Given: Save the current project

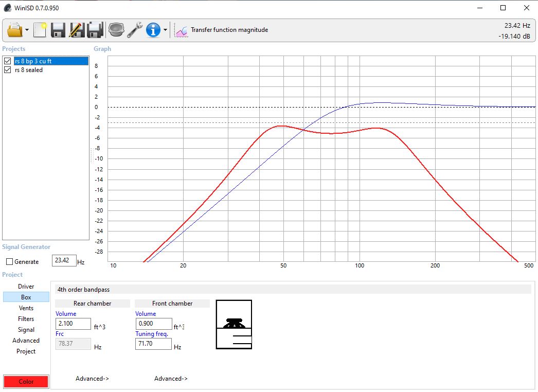Looking at the screenshot, I should tap(58, 30).
